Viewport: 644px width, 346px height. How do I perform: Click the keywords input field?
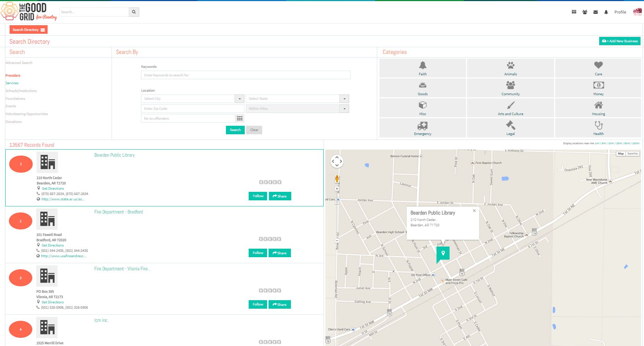[246, 75]
